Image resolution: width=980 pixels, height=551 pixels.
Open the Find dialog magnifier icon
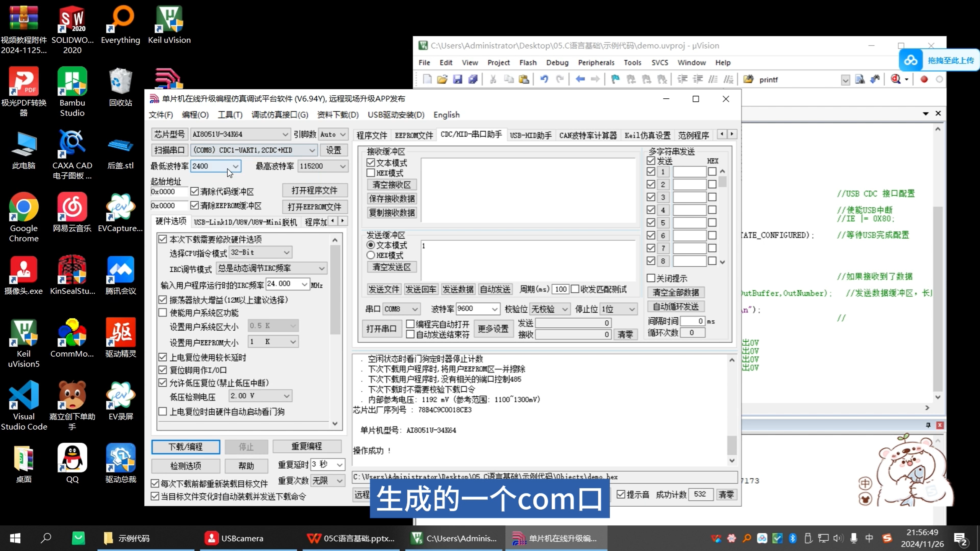point(896,79)
